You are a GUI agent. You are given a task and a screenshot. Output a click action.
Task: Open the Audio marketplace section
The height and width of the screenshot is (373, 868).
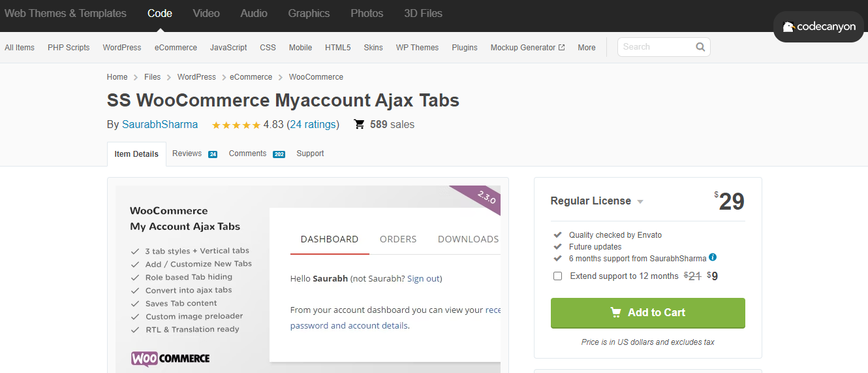pyautogui.click(x=254, y=13)
